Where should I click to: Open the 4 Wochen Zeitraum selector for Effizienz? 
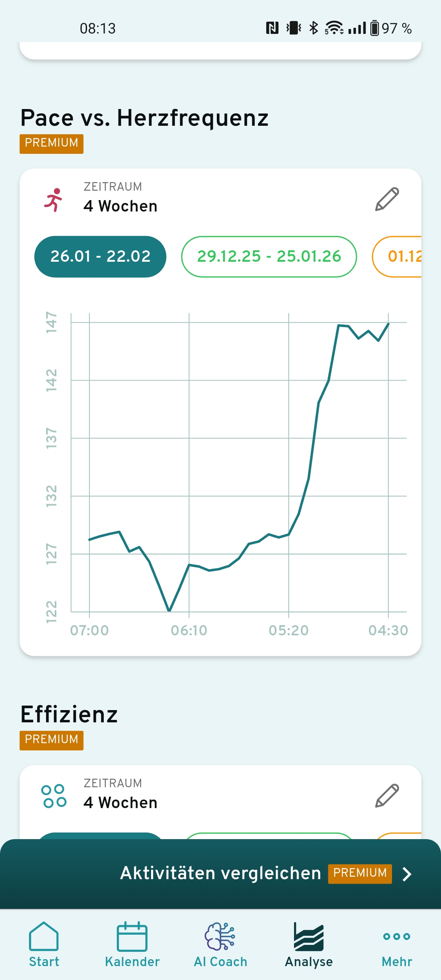120,803
